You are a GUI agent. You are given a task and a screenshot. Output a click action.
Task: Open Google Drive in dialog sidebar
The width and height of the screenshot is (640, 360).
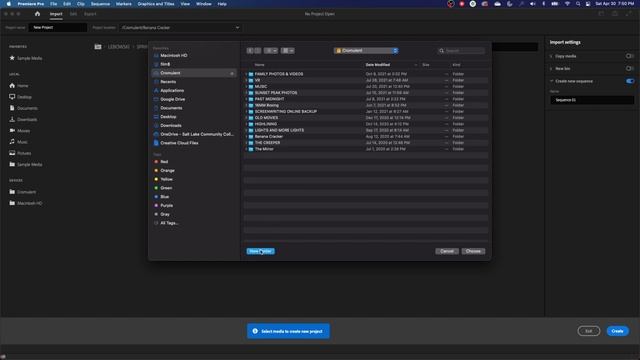[x=169, y=99]
